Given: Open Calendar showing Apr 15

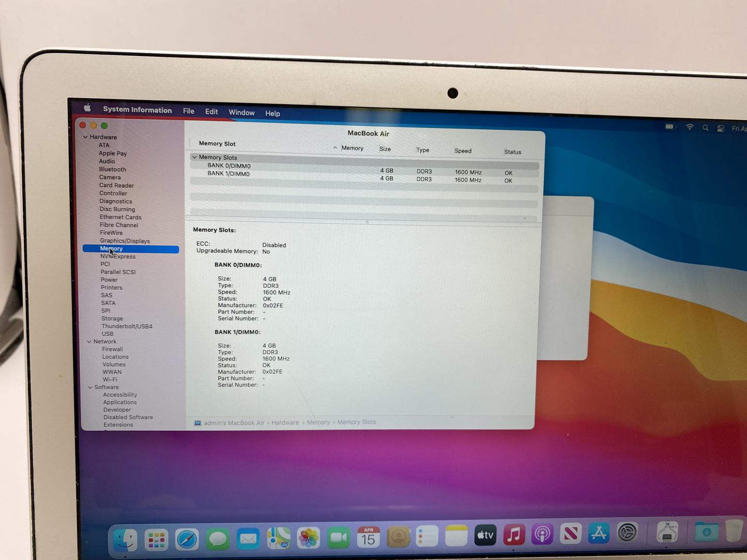Looking at the screenshot, I should pyautogui.click(x=368, y=537).
